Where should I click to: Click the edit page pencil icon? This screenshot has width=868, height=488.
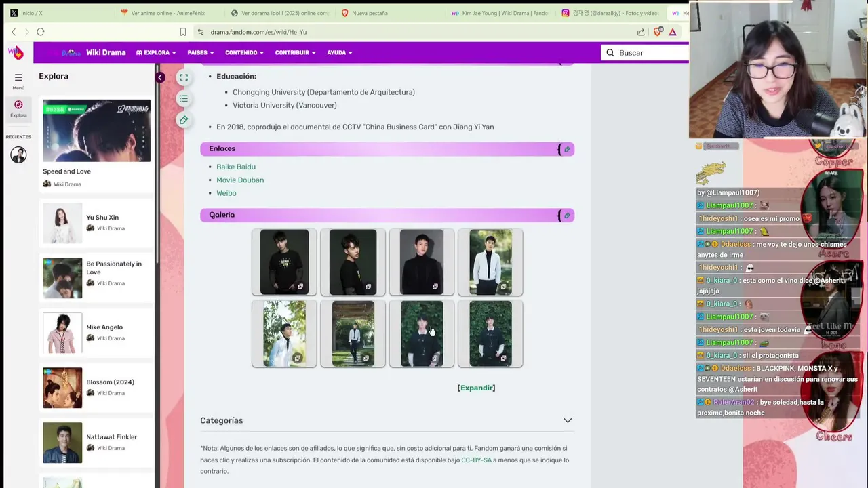pyautogui.click(x=184, y=120)
